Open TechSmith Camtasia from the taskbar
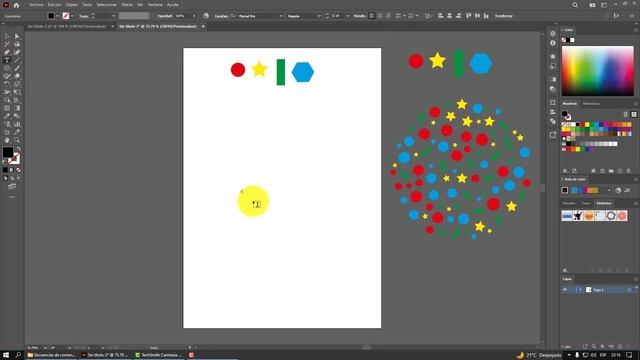This screenshot has height=360, width=640. [159, 355]
